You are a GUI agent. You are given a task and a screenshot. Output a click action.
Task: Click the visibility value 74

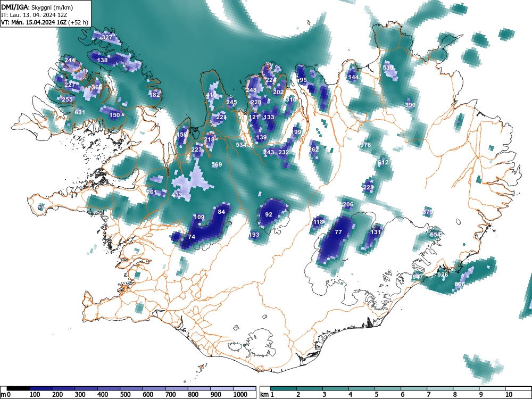coord(192,237)
